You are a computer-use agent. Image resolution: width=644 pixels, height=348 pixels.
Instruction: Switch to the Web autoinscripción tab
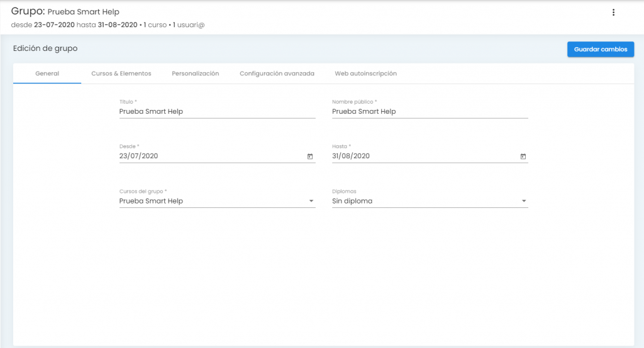point(365,73)
